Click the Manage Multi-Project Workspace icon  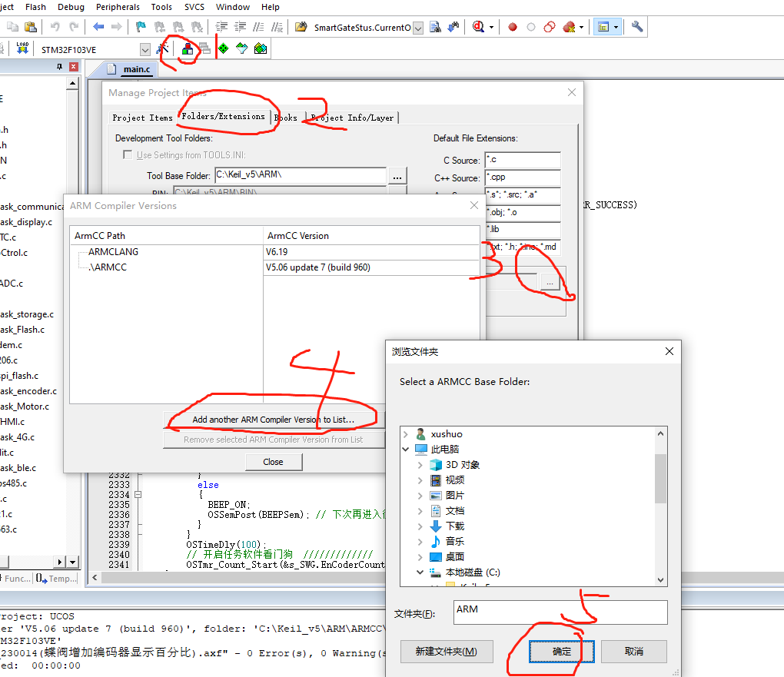click(x=204, y=48)
